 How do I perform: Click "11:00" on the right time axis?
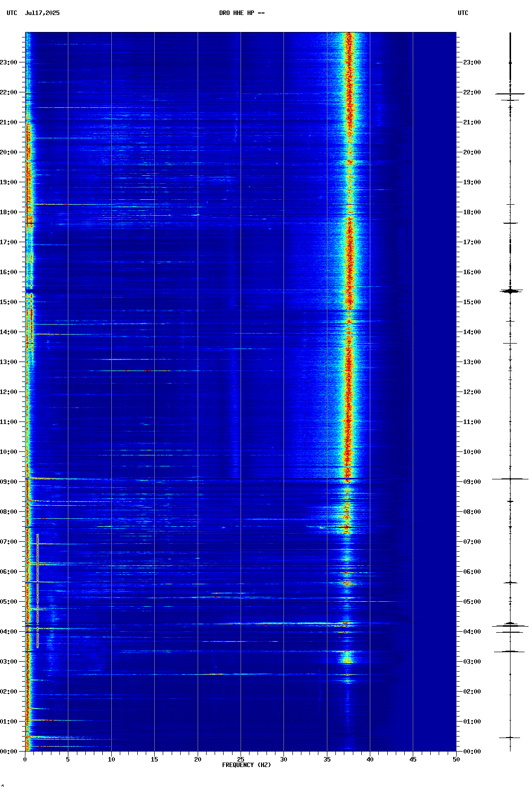472,422
